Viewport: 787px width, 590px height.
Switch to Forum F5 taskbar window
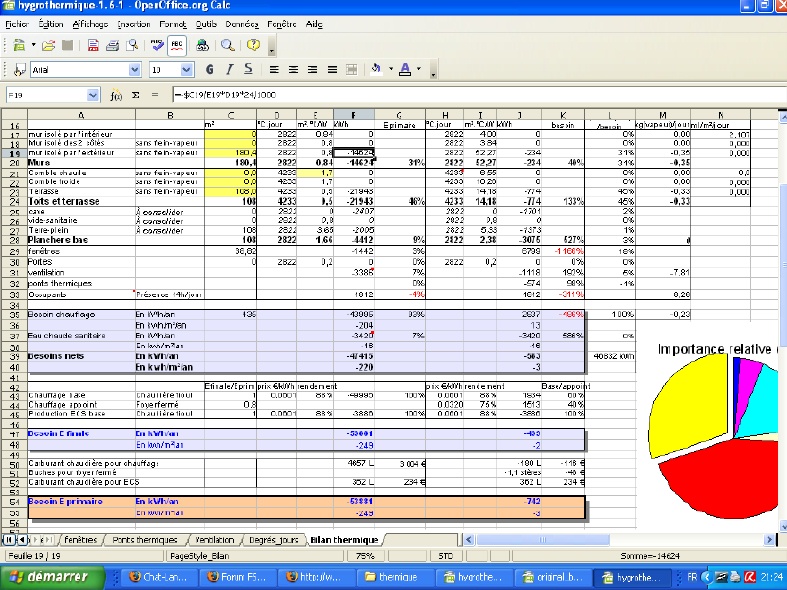(238, 577)
